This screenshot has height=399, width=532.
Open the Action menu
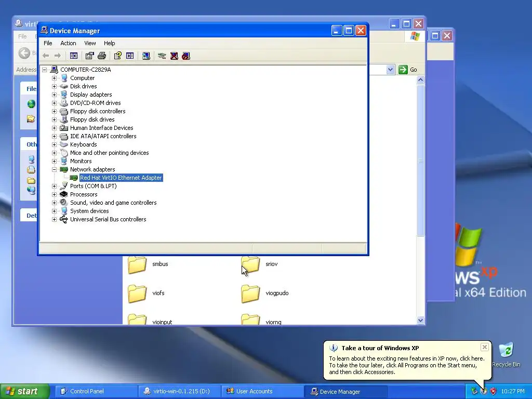pos(68,43)
